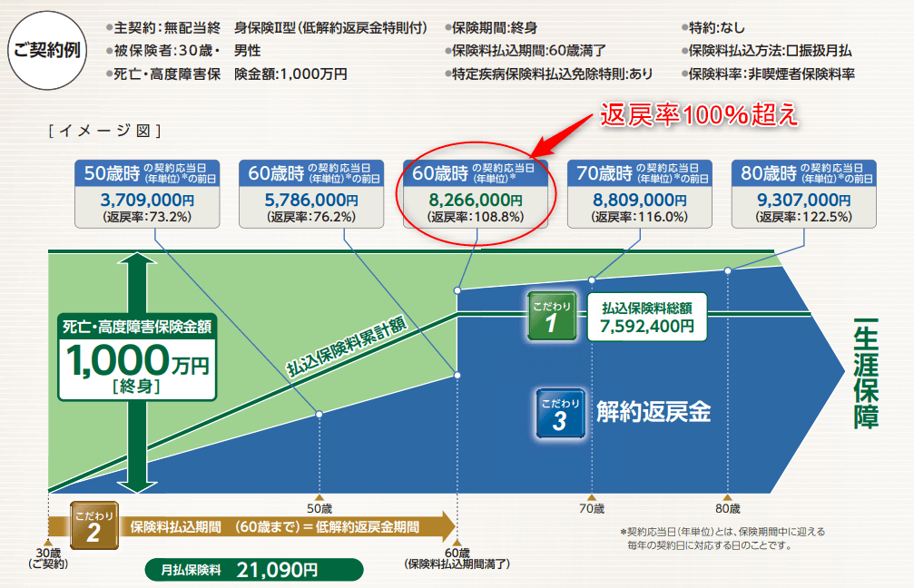Click the 返戻率:76.2% value
The image size is (914, 588).
pyautogui.click(x=311, y=218)
